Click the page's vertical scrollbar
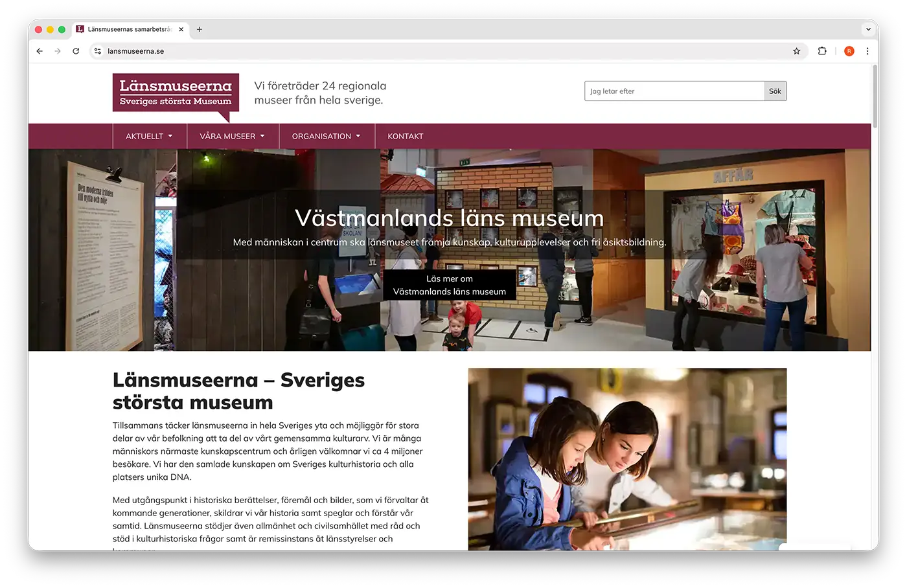907x588 pixels. click(875, 97)
